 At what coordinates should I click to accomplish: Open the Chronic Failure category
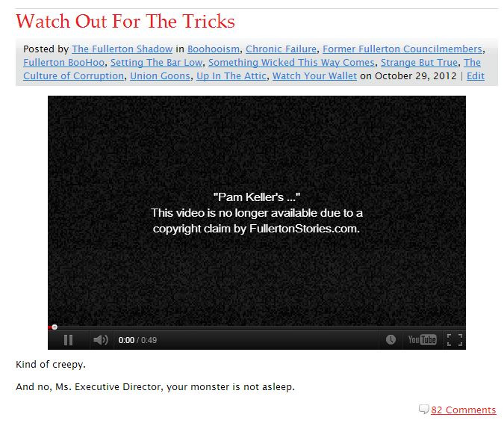(281, 49)
